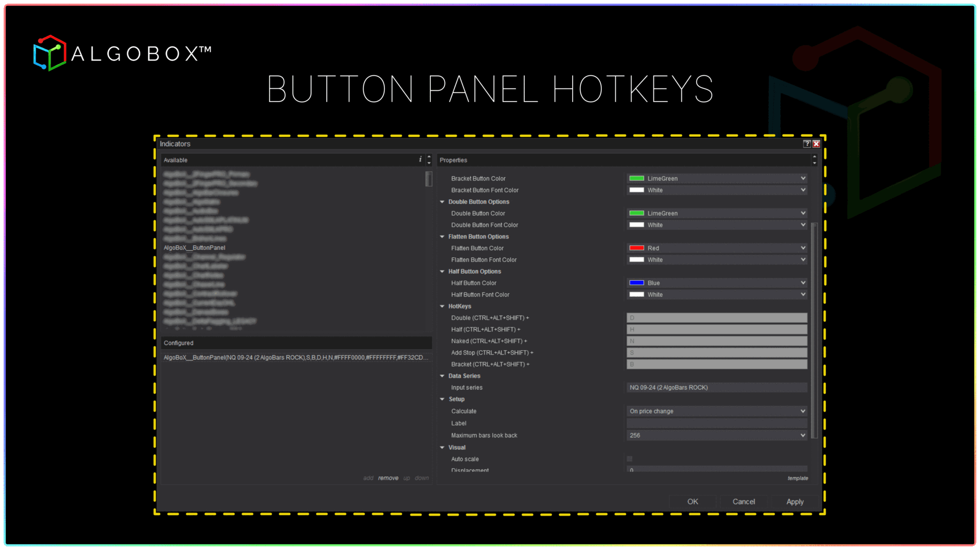Viewport: 980px width, 550px height.
Task: Click the info icon beside Available
Action: coord(420,160)
